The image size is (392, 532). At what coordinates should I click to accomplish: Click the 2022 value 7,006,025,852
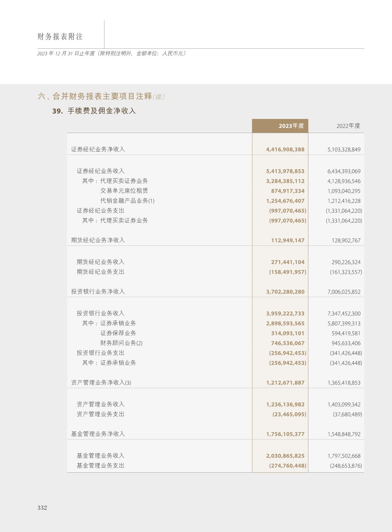[344, 292]
